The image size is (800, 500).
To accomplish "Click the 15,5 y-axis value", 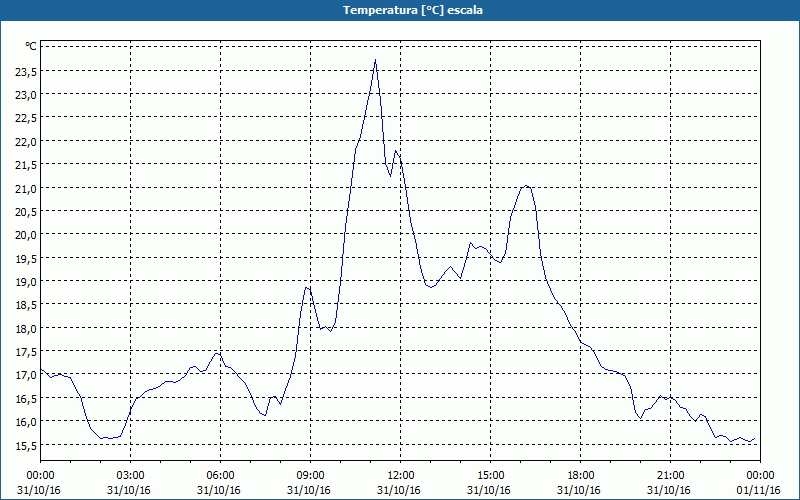I will tap(26, 445).
